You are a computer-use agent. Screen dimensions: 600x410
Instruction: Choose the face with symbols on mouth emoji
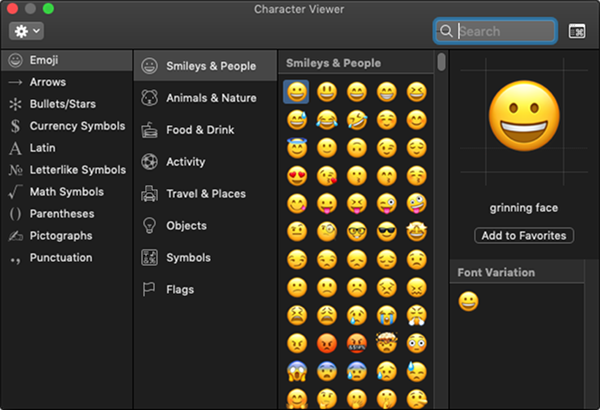click(x=357, y=343)
